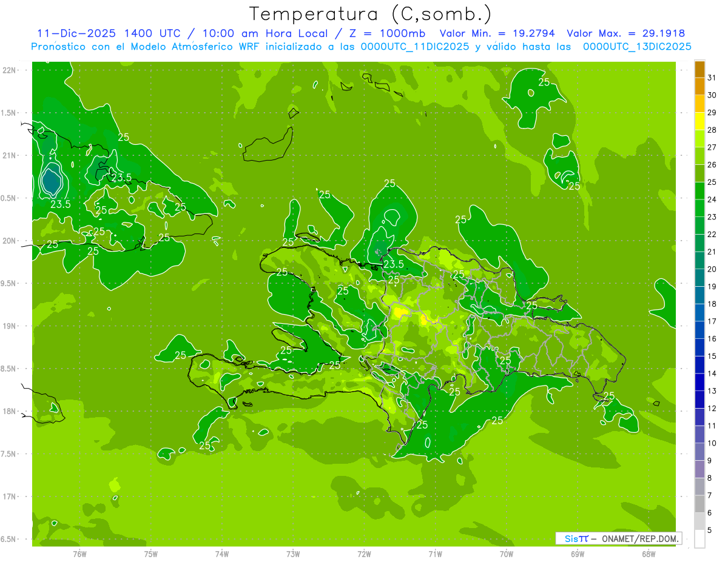
Task: Click the "69W" longitude axis label
Action: point(578,554)
